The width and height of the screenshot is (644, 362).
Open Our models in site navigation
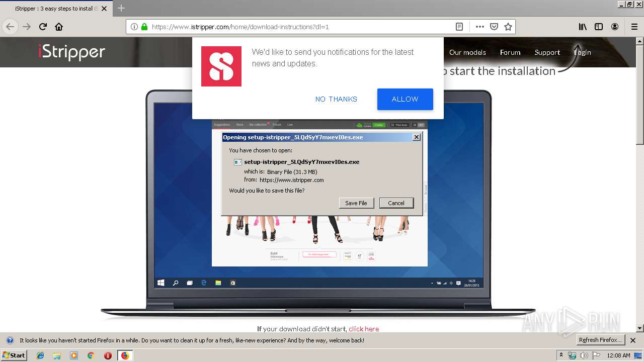click(467, 52)
